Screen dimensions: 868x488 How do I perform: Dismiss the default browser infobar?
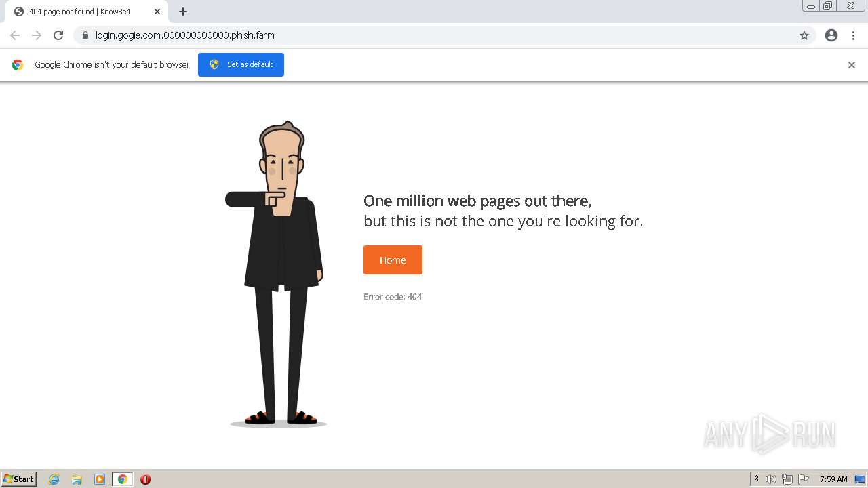pyautogui.click(x=852, y=65)
